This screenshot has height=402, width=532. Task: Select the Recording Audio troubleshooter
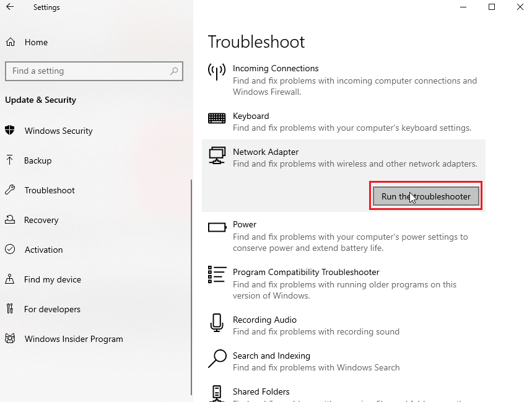pos(264,320)
